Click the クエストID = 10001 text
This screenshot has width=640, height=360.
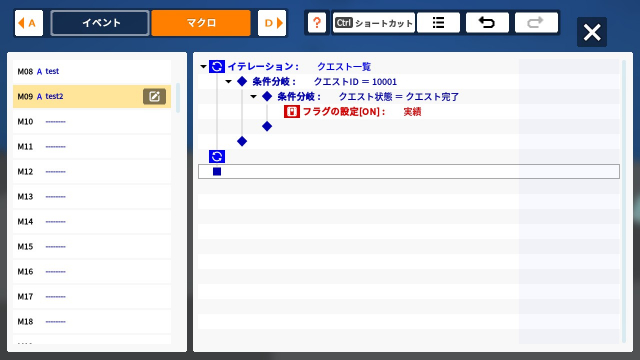coord(355,82)
